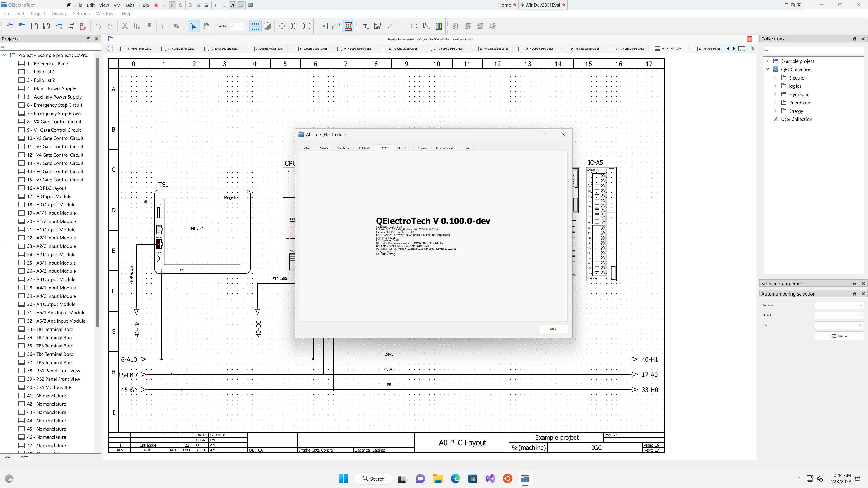Click the Delete trash icon
The width and height of the screenshot is (868, 488).
164,26
